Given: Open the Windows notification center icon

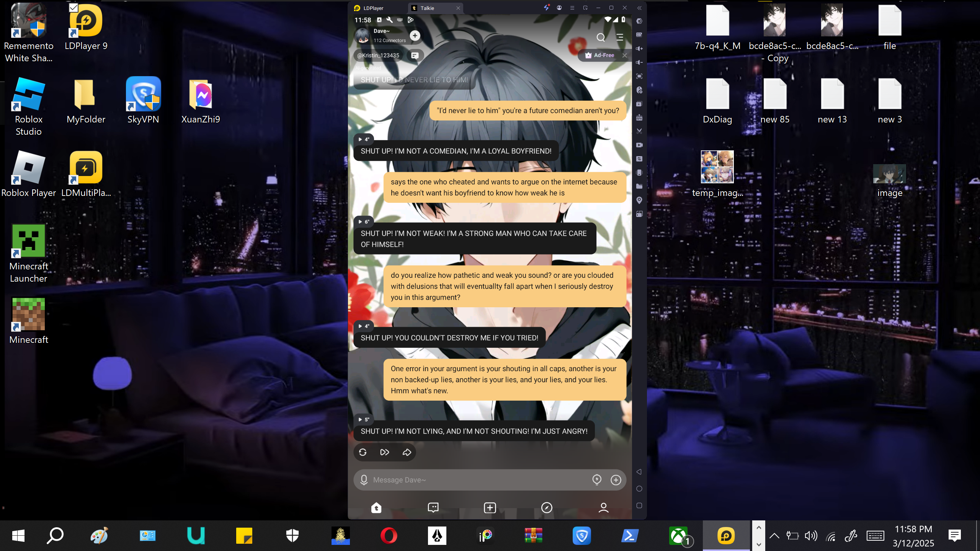Looking at the screenshot, I should [954, 536].
